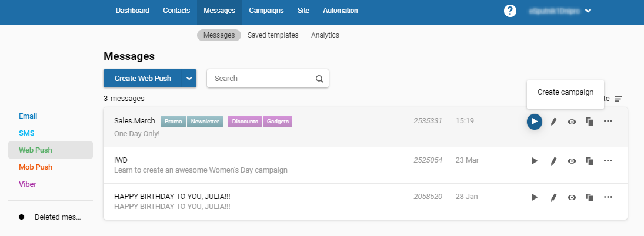Switch to Saved templates tab
This screenshot has height=236, width=644.
tap(273, 35)
